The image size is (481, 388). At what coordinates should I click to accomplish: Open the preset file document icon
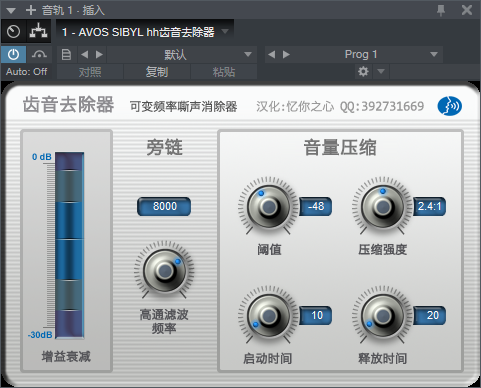point(66,54)
